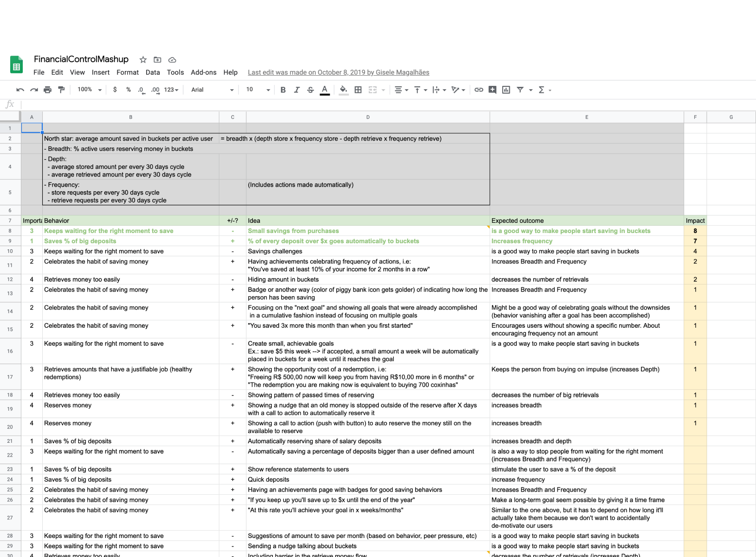Increase decimal places

tap(155, 90)
